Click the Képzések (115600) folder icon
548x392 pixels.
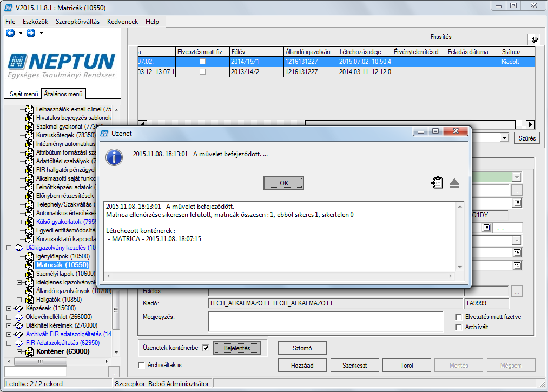point(18,308)
